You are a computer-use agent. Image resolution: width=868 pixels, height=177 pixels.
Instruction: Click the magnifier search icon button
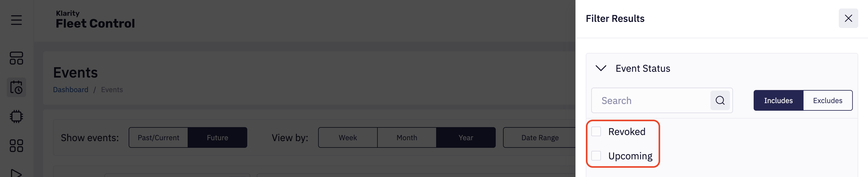pyautogui.click(x=720, y=100)
